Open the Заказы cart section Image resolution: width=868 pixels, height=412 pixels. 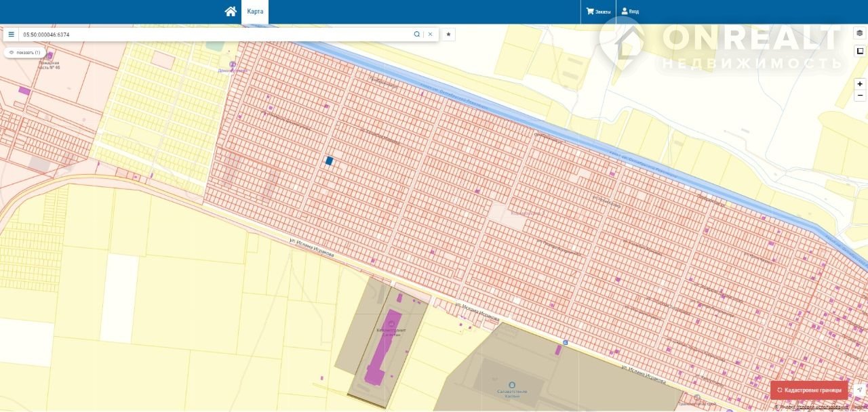[x=599, y=12]
